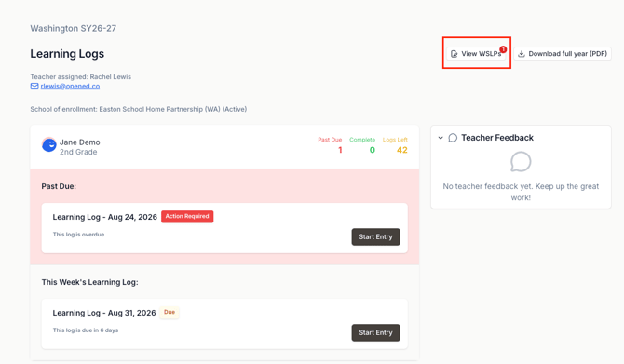This screenshot has height=364, width=624.
Task: Click the Action Required badge
Action: pos(187,216)
